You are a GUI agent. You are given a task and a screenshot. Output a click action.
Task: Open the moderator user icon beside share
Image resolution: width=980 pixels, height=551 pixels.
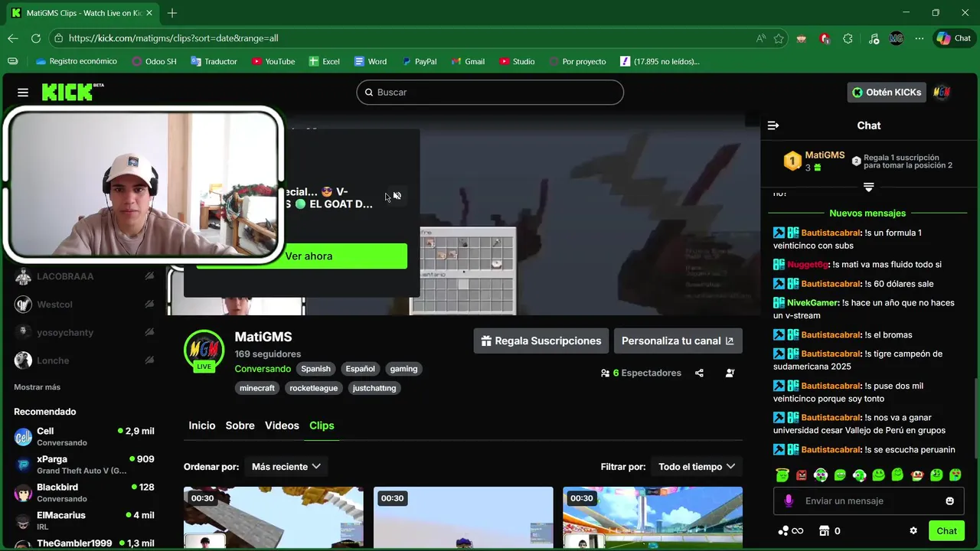pyautogui.click(x=730, y=373)
